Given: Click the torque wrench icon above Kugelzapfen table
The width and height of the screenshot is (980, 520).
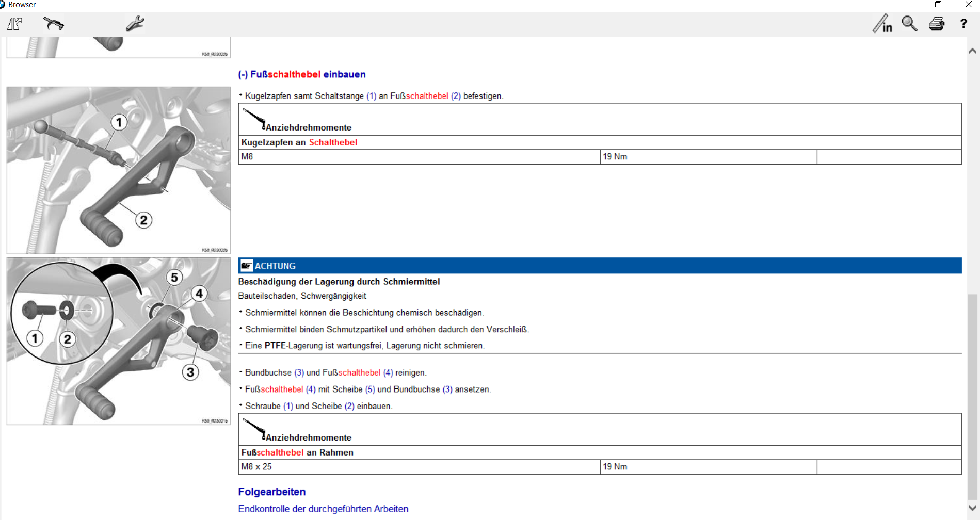Looking at the screenshot, I should click(253, 119).
